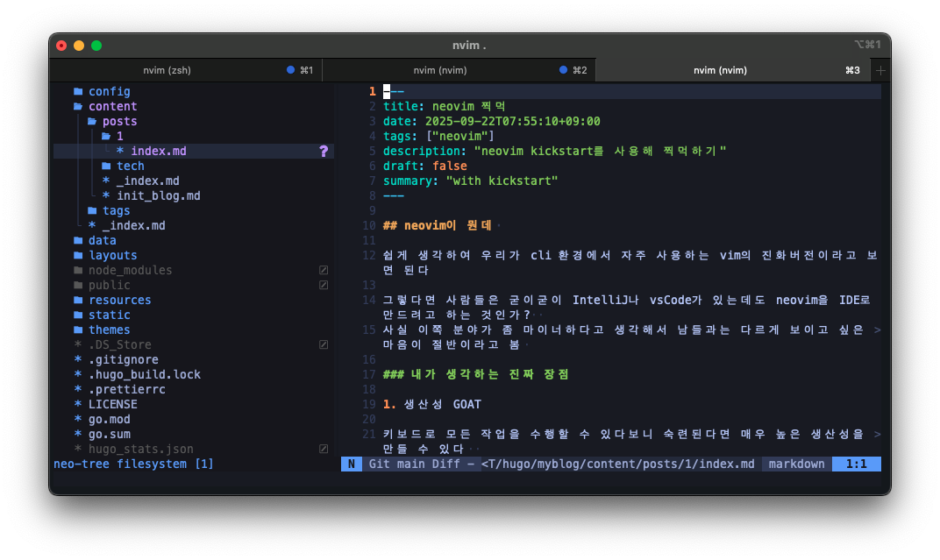The image size is (940, 560).
Task: Click the folder icon next to themes
Action: coord(77,330)
